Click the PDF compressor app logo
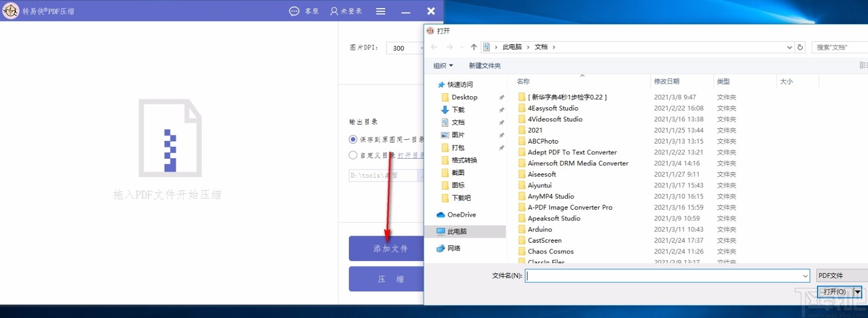The width and height of the screenshot is (868, 318). [10, 10]
